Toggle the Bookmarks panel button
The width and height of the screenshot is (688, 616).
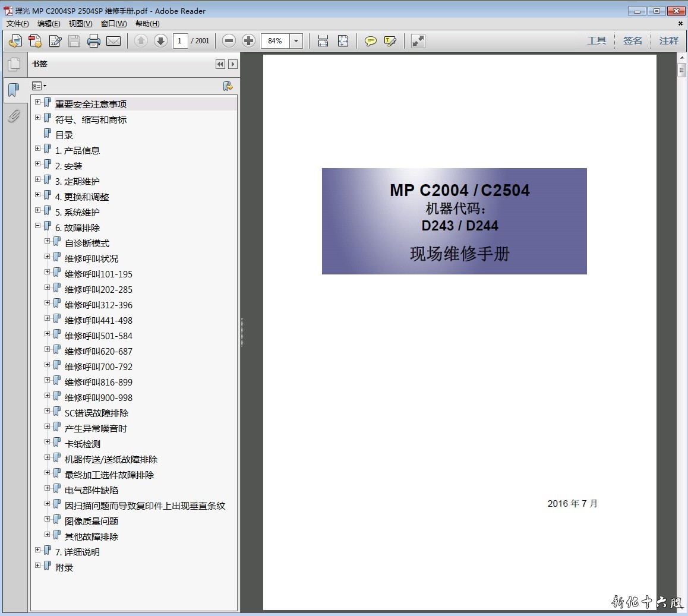click(x=14, y=90)
